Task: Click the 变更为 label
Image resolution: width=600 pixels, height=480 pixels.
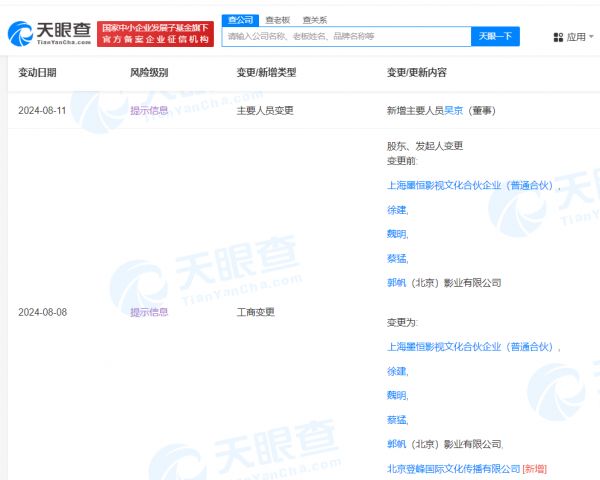Action: 402,323
